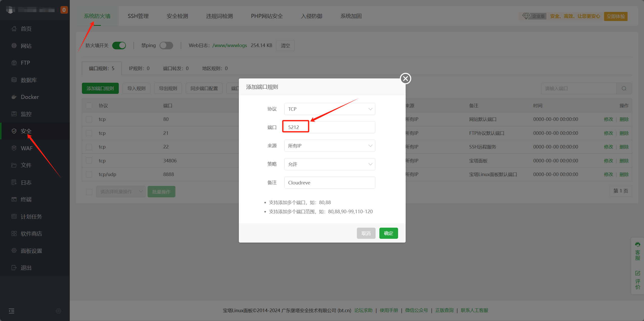Open the source 所有IP dropdown
Image resolution: width=644 pixels, height=321 pixels.
330,146
